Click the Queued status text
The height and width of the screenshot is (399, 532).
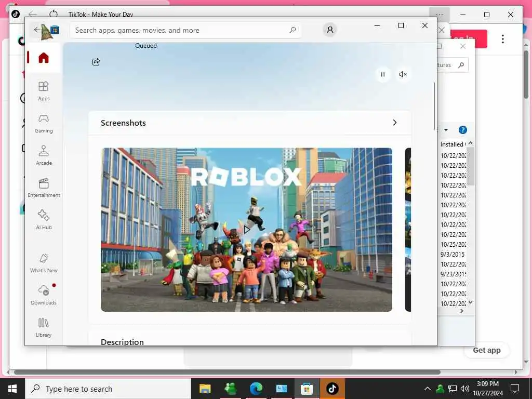click(146, 46)
